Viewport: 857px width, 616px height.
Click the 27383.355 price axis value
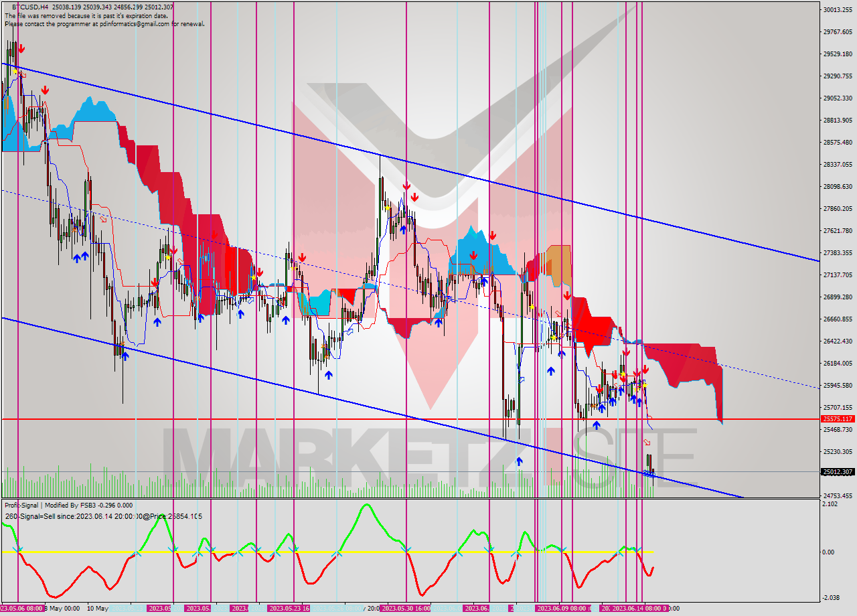tap(838, 252)
